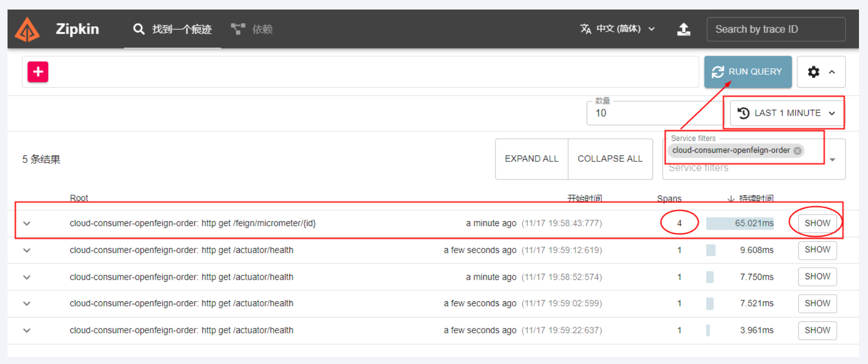The image size is (868, 364).
Task: Click the 数量 limit input field
Action: tap(654, 113)
